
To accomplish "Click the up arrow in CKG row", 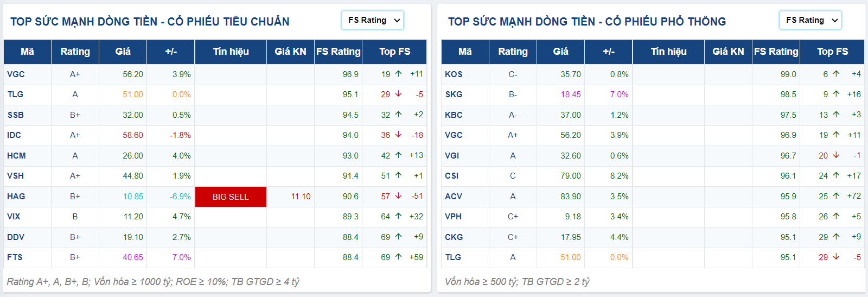I will pos(836,237).
